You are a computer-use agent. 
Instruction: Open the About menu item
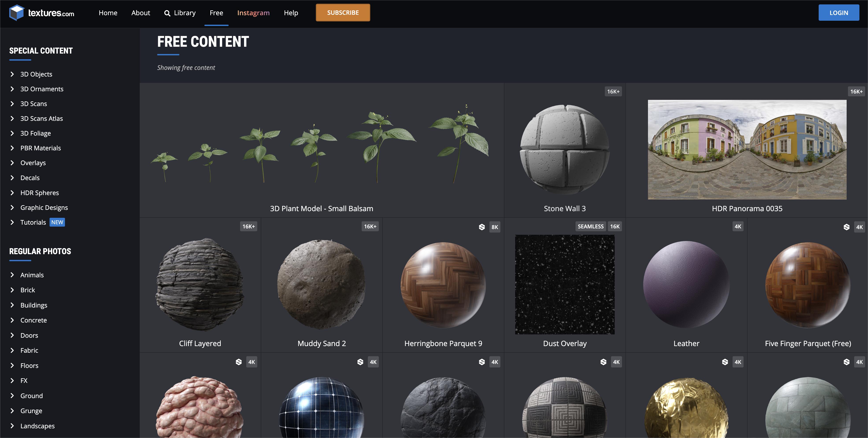click(141, 13)
